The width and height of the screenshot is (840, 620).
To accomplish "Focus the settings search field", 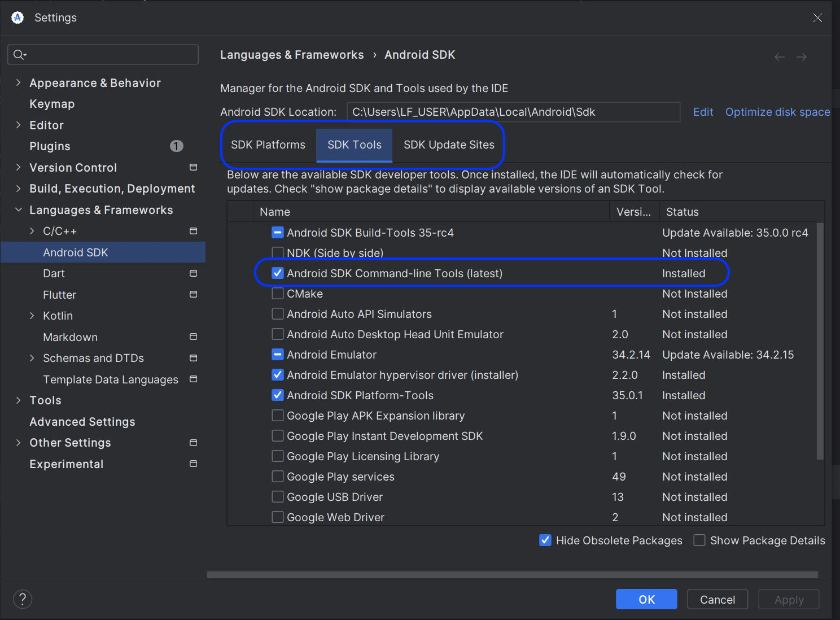I will tap(103, 54).
